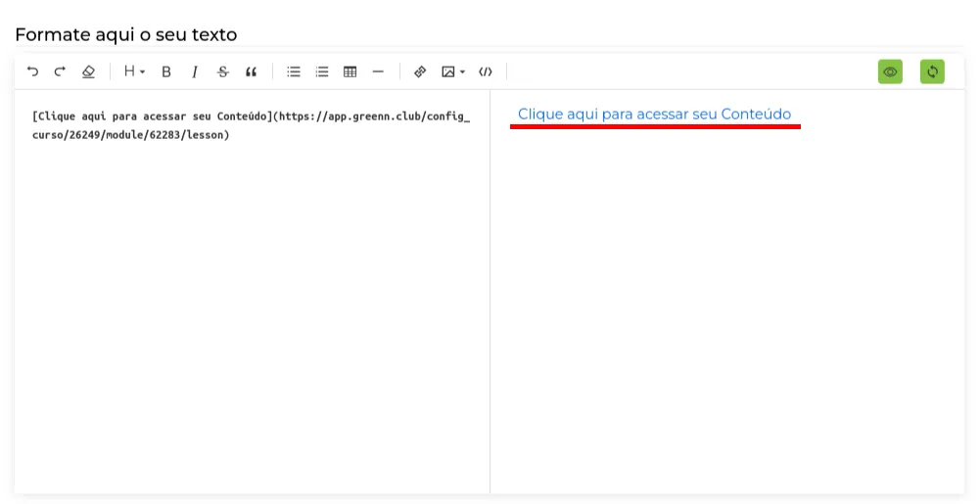Insert an ordered numbered list

[x=322, y=71]
